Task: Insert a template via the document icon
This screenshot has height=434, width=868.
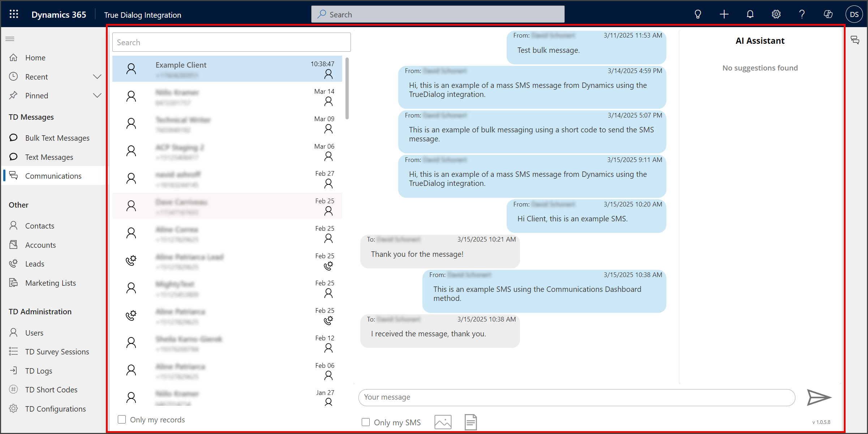Action: click(471, 422)
